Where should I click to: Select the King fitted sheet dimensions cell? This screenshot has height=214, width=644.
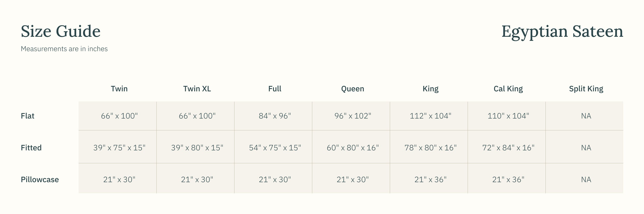(x=430, y=148)
